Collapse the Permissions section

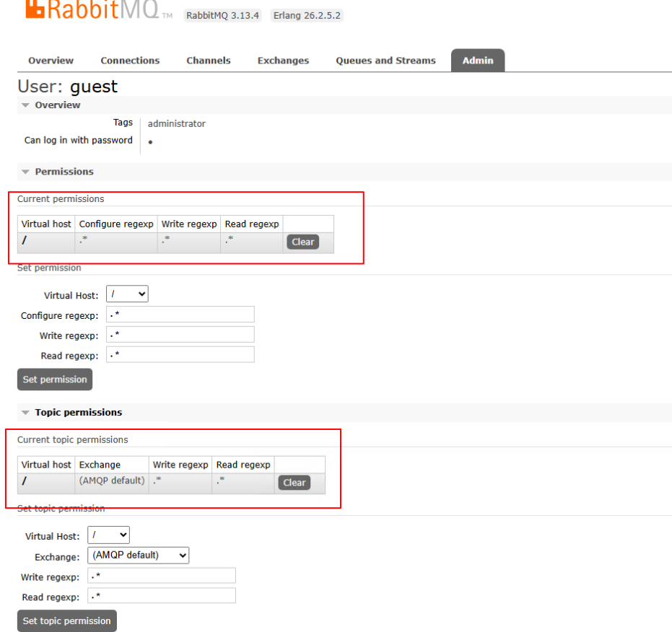(64, 172)
